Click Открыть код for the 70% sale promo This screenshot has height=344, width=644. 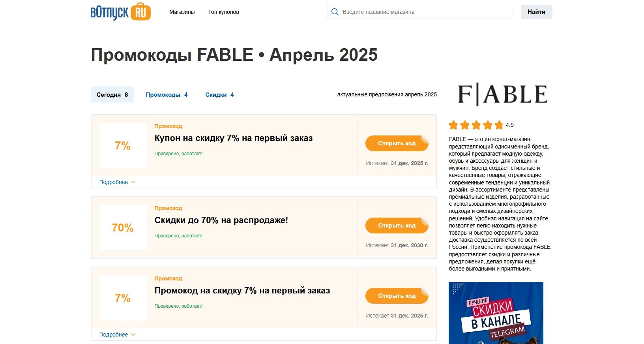coord(397,226)
